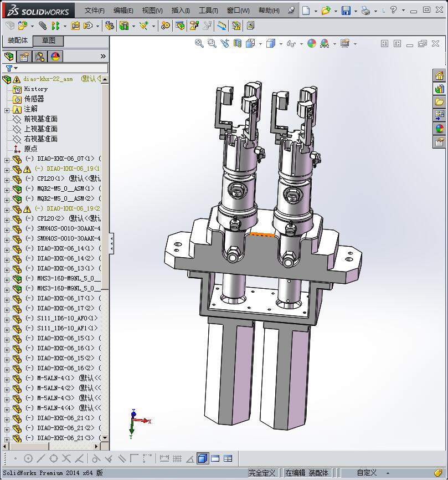The height and width of the screenshot is (480, 448).
Task: Toggle the center point snap icon
Action: click(x=28, y=458)
